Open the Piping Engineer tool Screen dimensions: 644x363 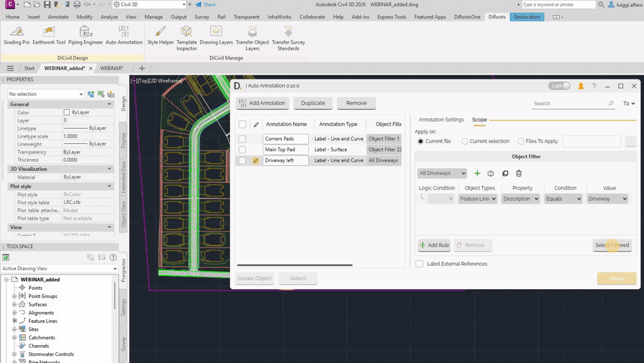[x=86, y=35]
